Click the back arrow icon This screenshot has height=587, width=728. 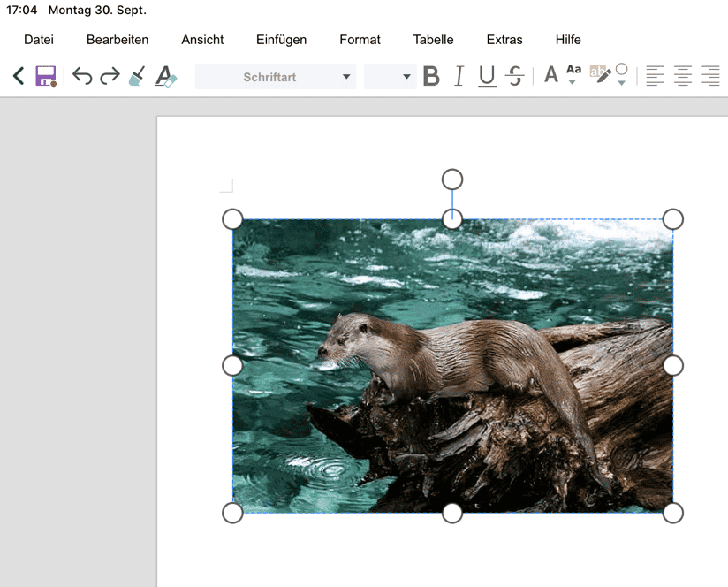[18, 76]
